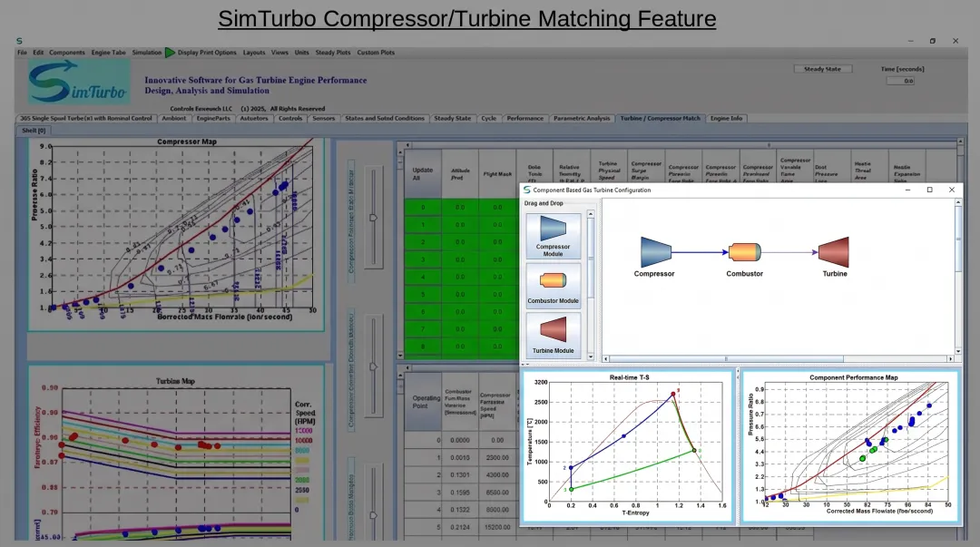Image resolution: width=980 pixels, height=547 pixels.
Task: Select the Combustor Module palette icon
Action: click(554, 286)
